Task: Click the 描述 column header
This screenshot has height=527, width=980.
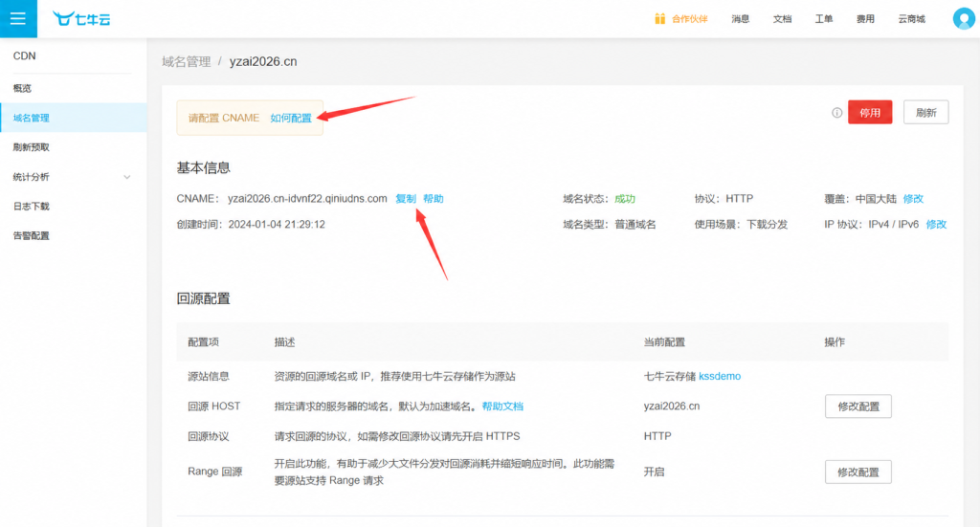Action: click(284, 342)
